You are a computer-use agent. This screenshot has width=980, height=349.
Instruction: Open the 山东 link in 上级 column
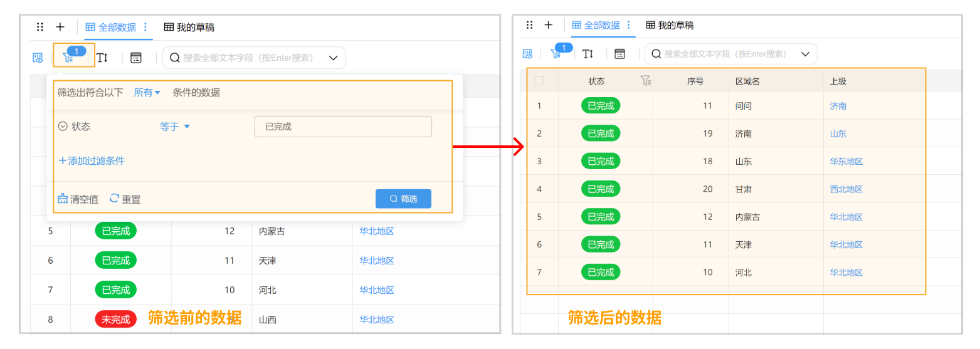pyautogui.click(x=838, y=133)
